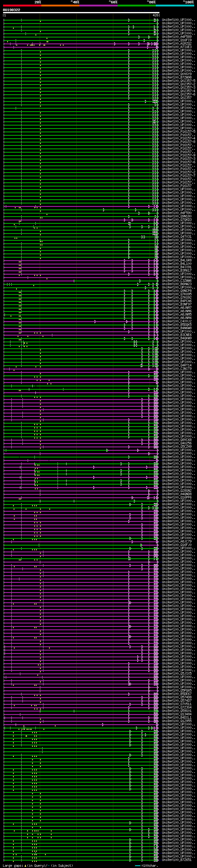Viewport: 197px width, 868px height.
Task: Select the UniRef100_Q02357-5 label
Action: point(179,81)
